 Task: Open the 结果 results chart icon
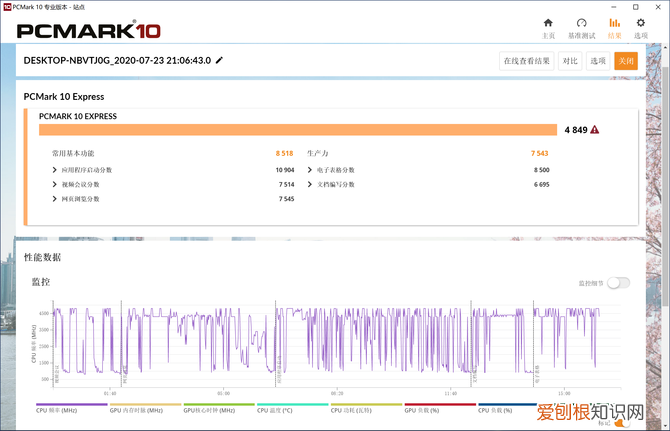[614, 27]
